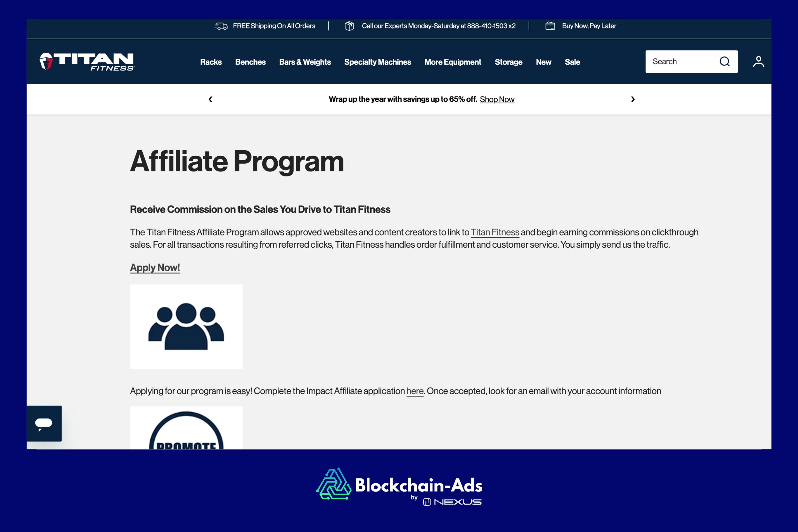The width and height of the screenshot is (798, 532).
Task: Open the More Equipment menu
Action: (x=453, y=62)
